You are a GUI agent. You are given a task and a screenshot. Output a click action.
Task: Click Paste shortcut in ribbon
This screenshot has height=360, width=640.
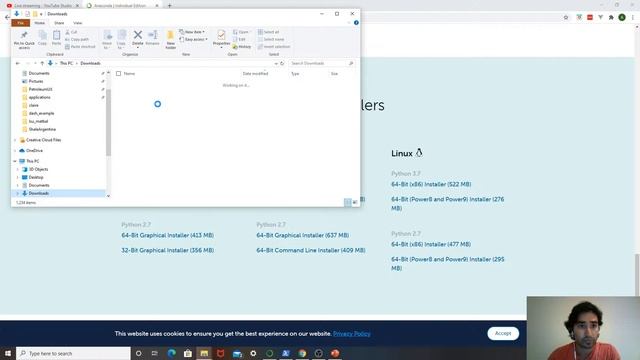click(80, 47)
